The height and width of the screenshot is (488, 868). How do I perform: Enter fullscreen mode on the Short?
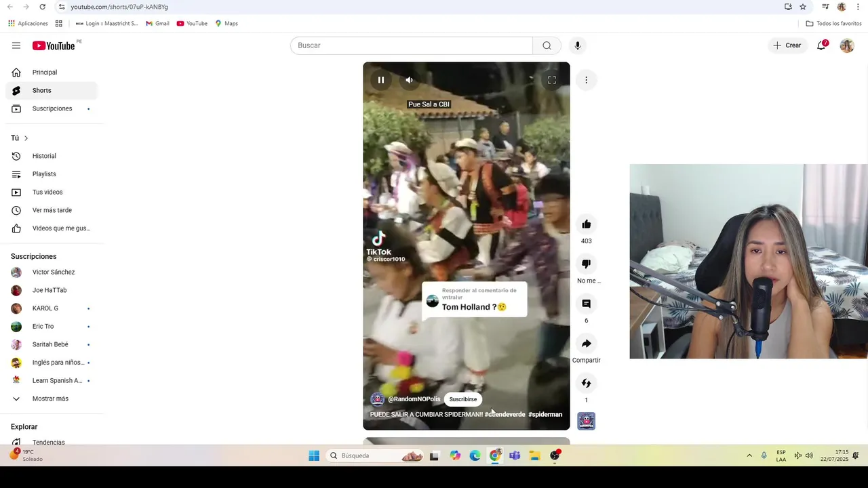point(552,80)
